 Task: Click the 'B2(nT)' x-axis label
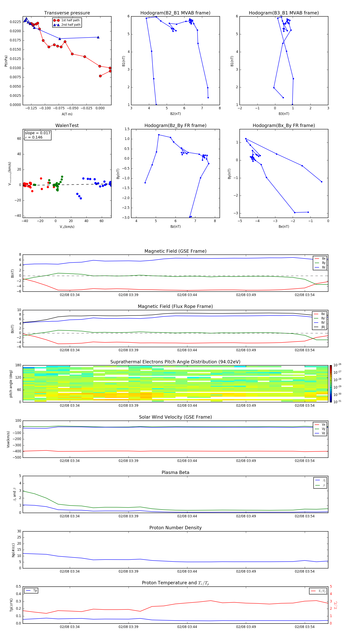tap(175, 114)
